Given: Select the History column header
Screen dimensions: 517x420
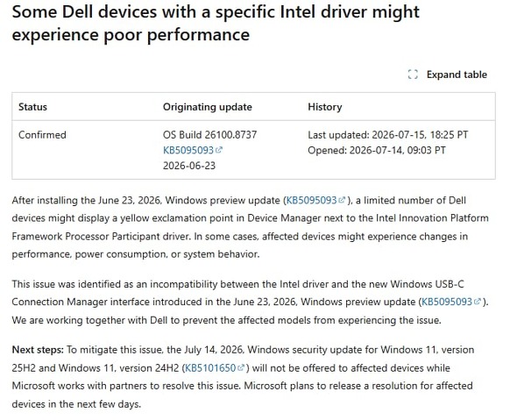Looking at the screenshot, I should click(x=325, y=107).
